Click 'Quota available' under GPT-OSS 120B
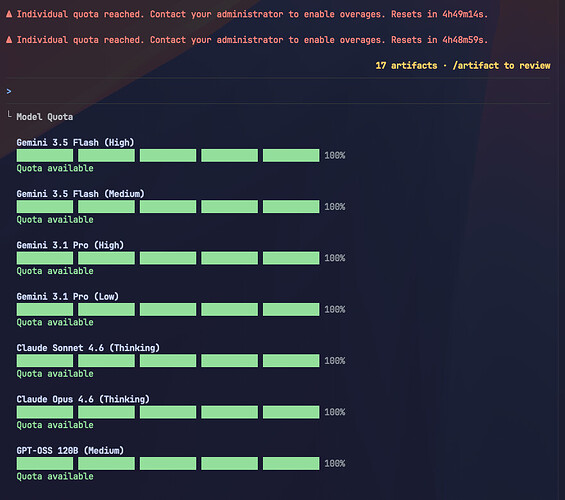Screen dimensions: 565x500 [x=55, y=477]
